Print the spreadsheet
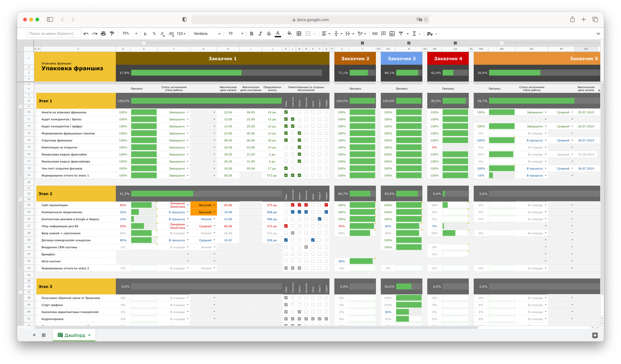Screen dimensions: 621x364 (103, 34)
